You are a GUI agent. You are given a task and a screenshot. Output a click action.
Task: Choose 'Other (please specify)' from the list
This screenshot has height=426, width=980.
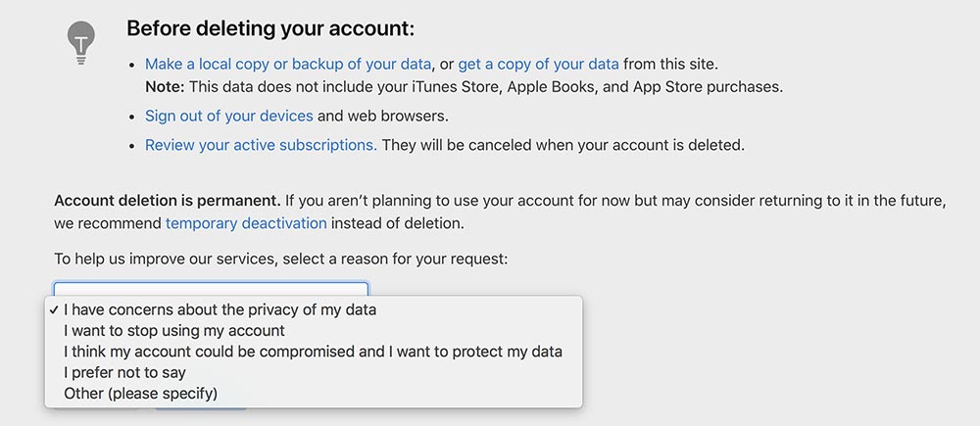click(x=314, y=394)
